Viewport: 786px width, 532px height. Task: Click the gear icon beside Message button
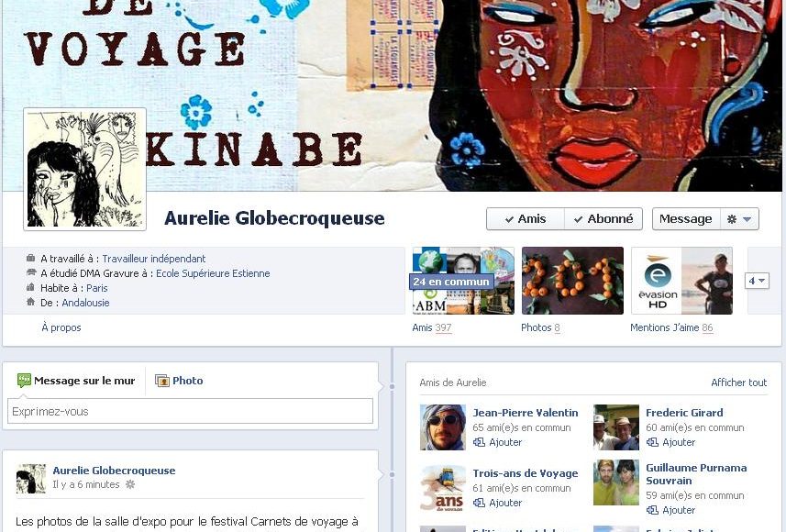[732, 219]
